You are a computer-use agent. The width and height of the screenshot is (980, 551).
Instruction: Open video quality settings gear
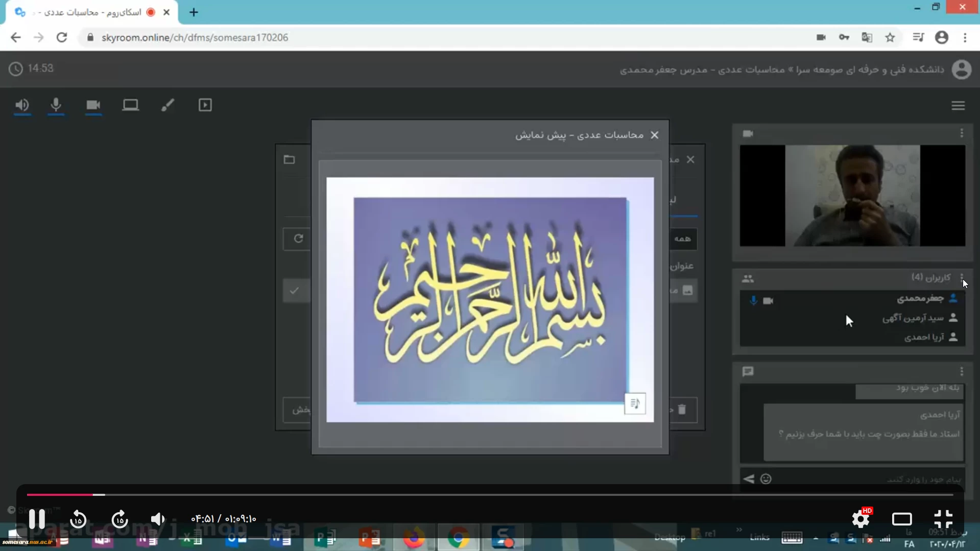(x=861, y=519)
